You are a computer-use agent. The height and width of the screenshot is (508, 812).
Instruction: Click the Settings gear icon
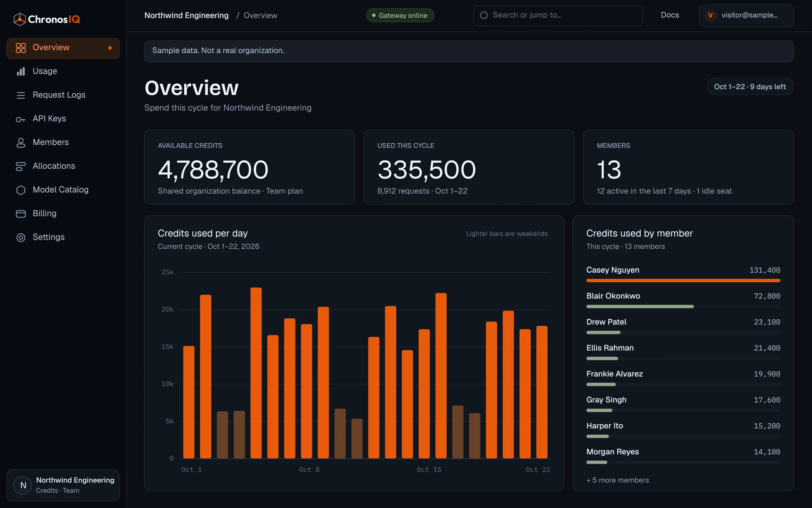21,238
